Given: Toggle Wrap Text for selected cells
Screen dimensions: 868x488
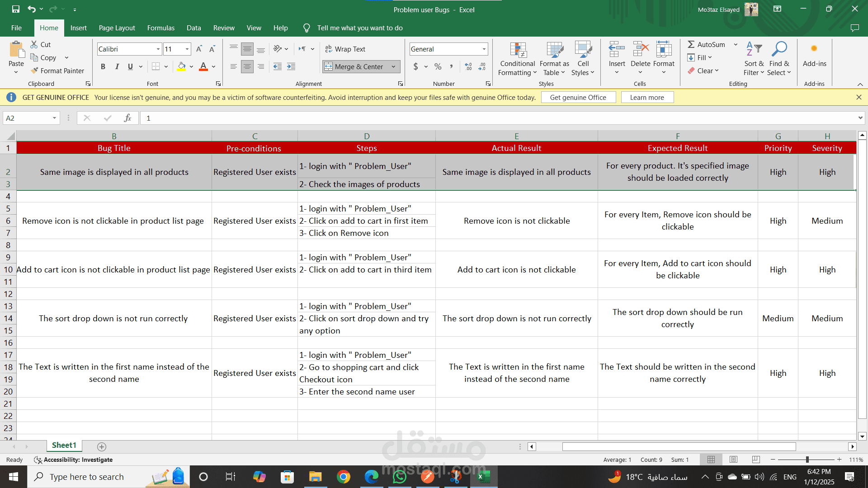Looking at the screenshot, I should (x=345, y=49).
